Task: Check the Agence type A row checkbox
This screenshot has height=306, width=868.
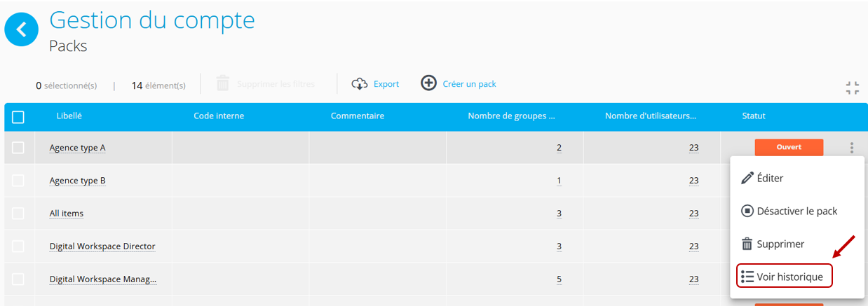Action: (18, 148)
